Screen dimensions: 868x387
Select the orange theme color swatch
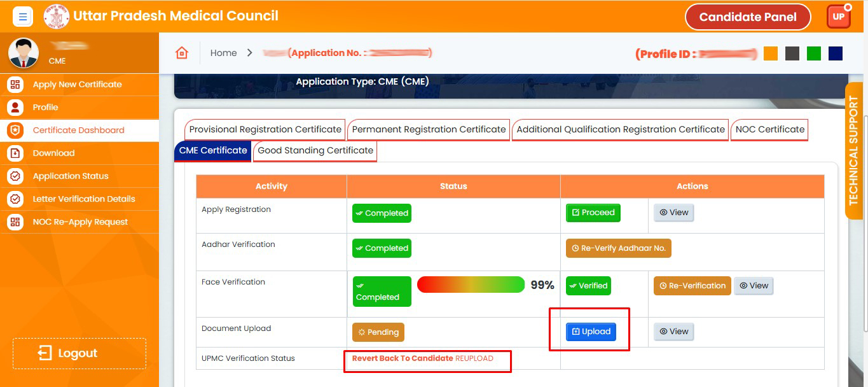pyautogui.click(x=771, y=53)
